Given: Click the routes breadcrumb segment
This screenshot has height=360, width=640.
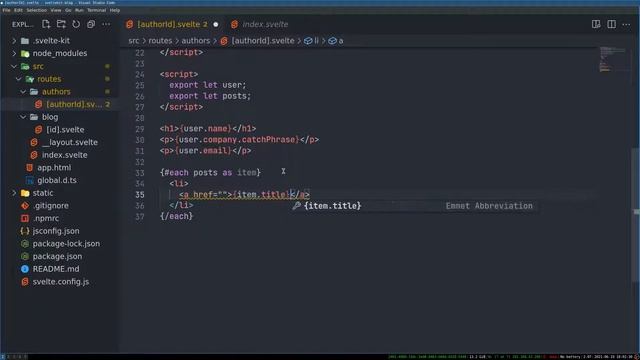Looking at the screenshot, I should pos(160,41).
